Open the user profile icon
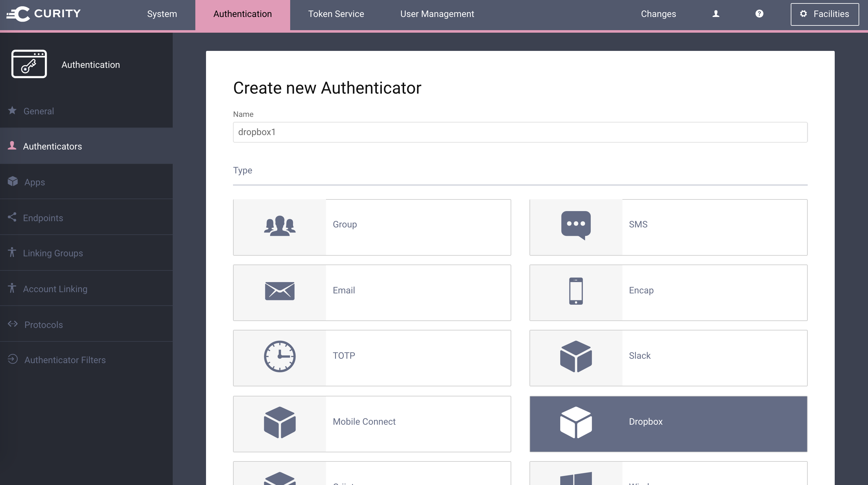The image size is (868, 485). pos(716,14)
